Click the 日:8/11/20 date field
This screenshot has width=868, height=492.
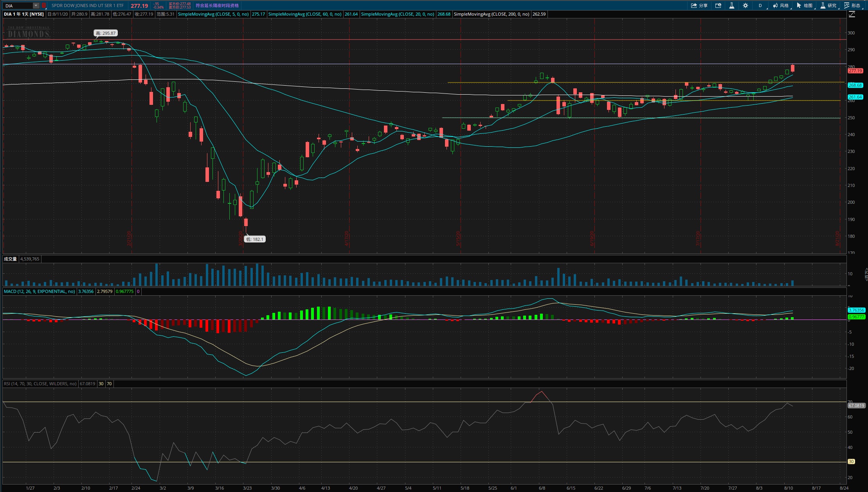click(x=58, y=14)
